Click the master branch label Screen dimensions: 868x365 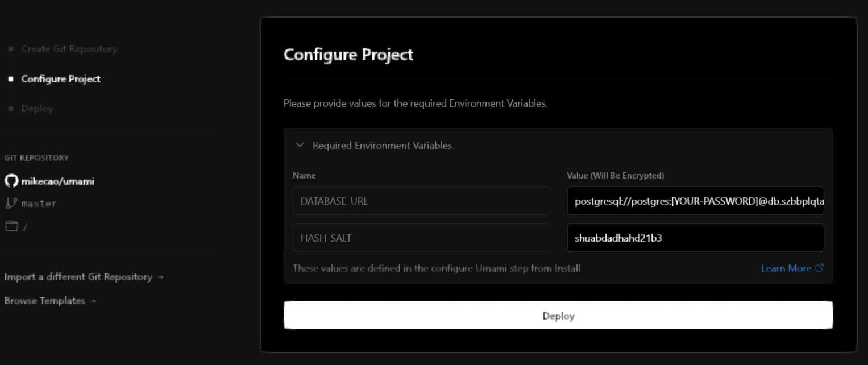(x=40, y=202)
